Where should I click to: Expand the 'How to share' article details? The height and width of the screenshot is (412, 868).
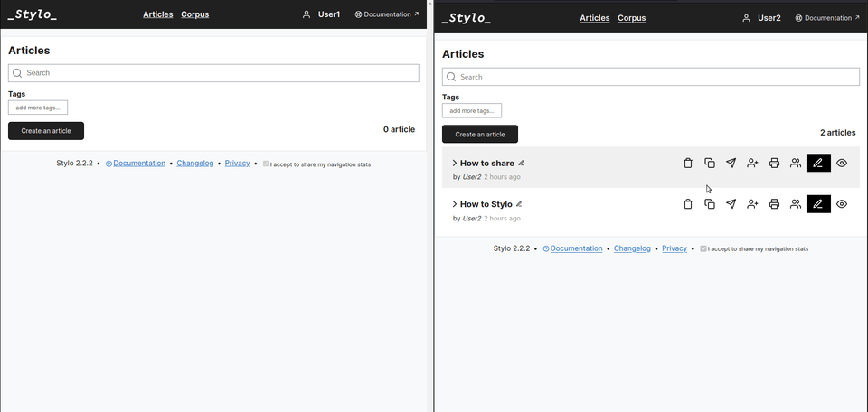click(455, 164)
